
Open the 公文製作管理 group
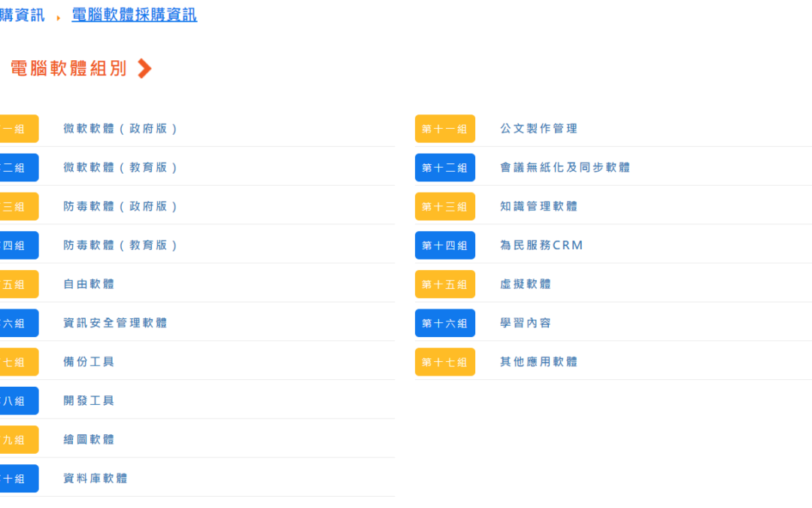click(538, 129)
